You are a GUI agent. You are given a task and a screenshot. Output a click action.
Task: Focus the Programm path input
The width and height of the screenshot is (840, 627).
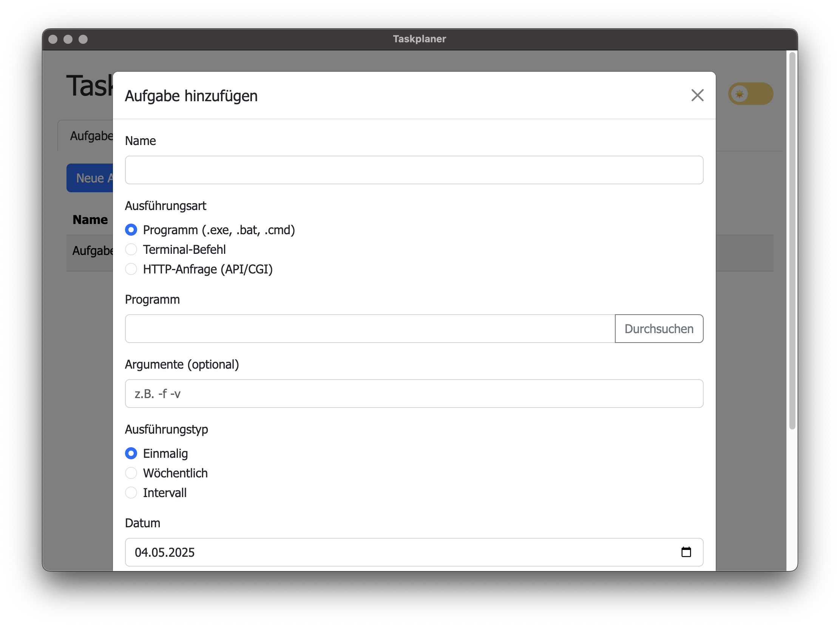coord(370,329)
